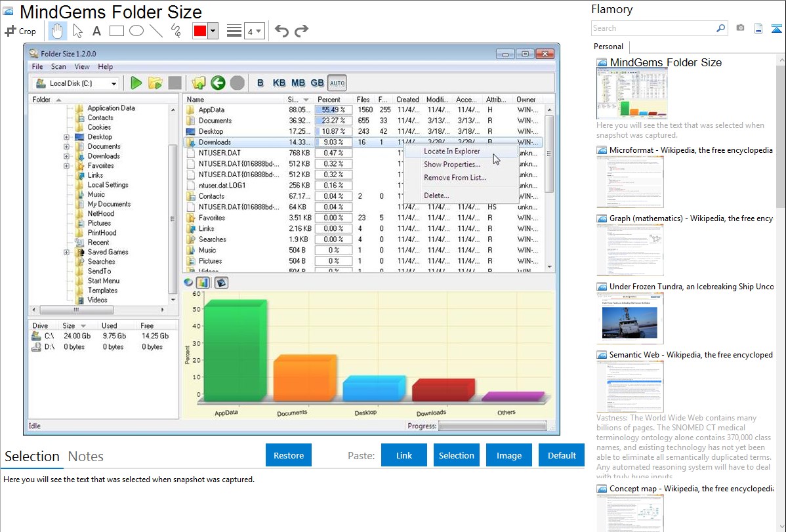Pick the ellipse shape tool

click(136, 31)
